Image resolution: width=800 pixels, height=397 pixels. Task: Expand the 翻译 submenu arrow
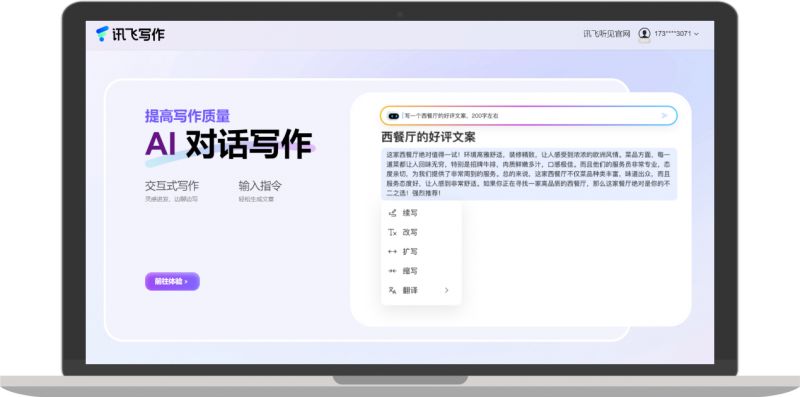point(446,290)
